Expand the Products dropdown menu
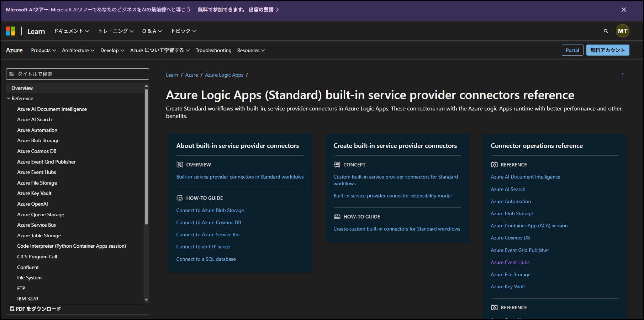Viewport: 644px width, 320px height. pos(43,50)
